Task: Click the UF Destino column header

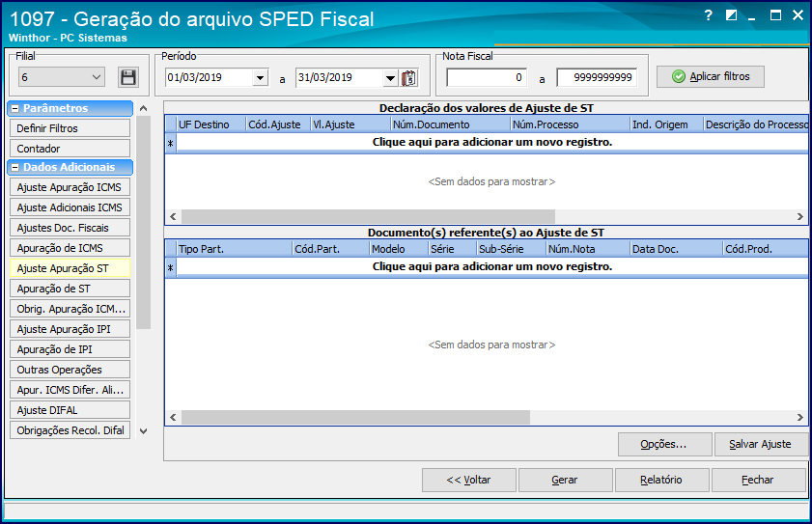Action: tap(210, 124)
